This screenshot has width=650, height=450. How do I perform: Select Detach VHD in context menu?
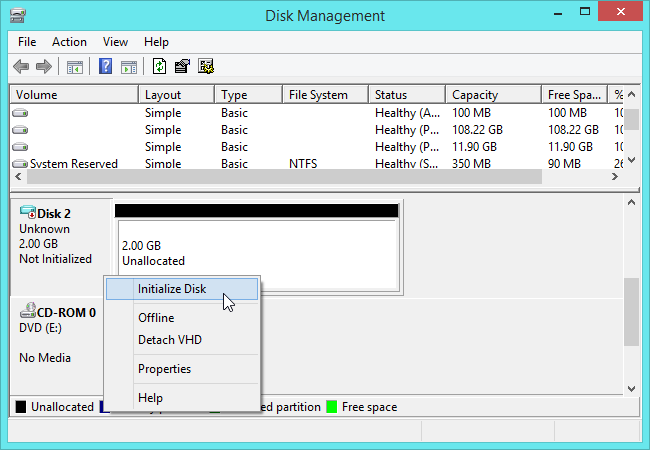click(x=182, y=340)
